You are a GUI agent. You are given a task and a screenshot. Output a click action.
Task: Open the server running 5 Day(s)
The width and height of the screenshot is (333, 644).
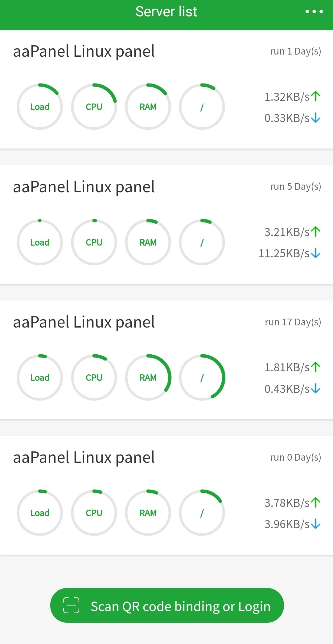pos(84,187)
